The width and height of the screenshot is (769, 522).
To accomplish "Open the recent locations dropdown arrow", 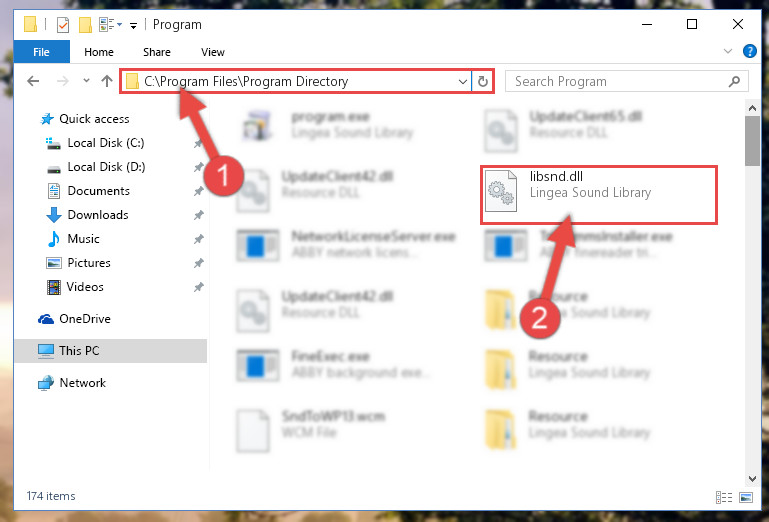I will pyautogui.click(x=86, y=81).
